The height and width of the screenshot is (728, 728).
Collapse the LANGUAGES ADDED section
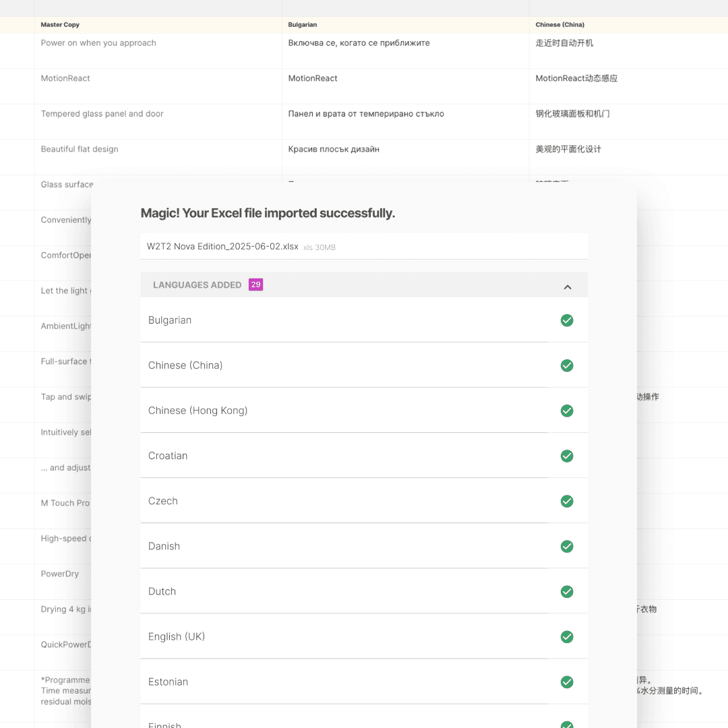568,285
